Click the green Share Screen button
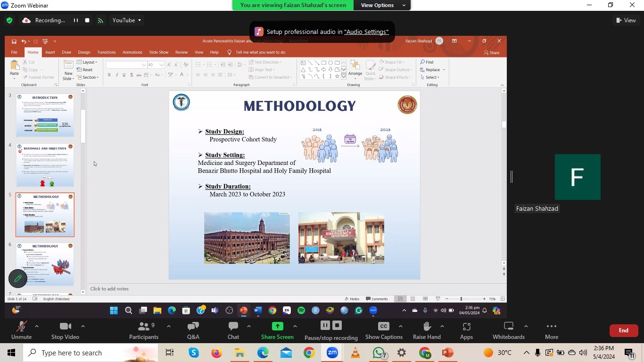This screenshot has height=362, width=644. 277,330
